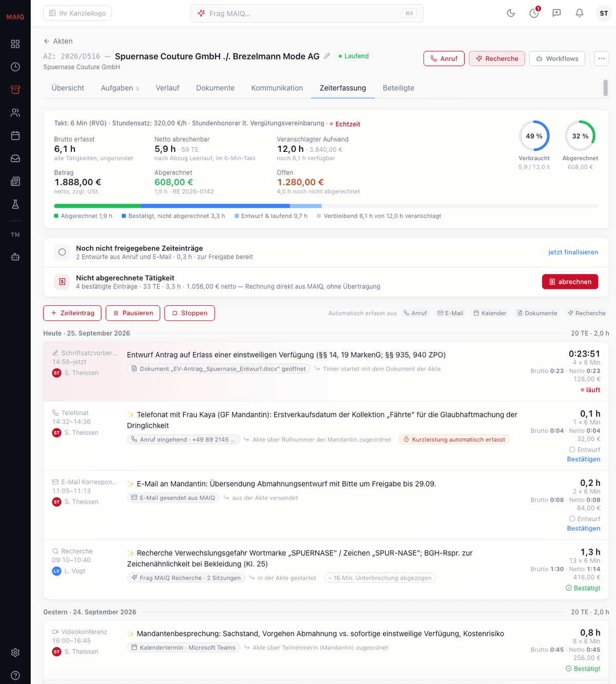
Task: Stop the running timer with Stoppen
Action: point(189,313)
